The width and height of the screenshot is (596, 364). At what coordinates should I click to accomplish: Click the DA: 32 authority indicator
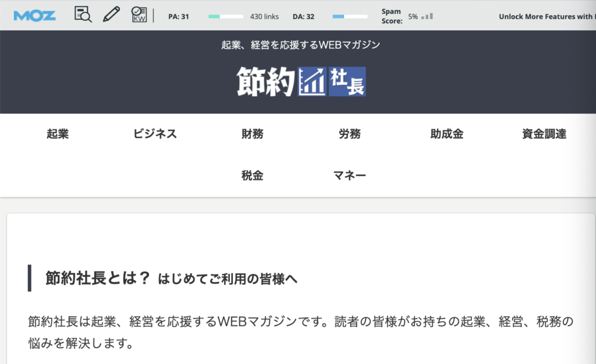click(x=303, y=16)
